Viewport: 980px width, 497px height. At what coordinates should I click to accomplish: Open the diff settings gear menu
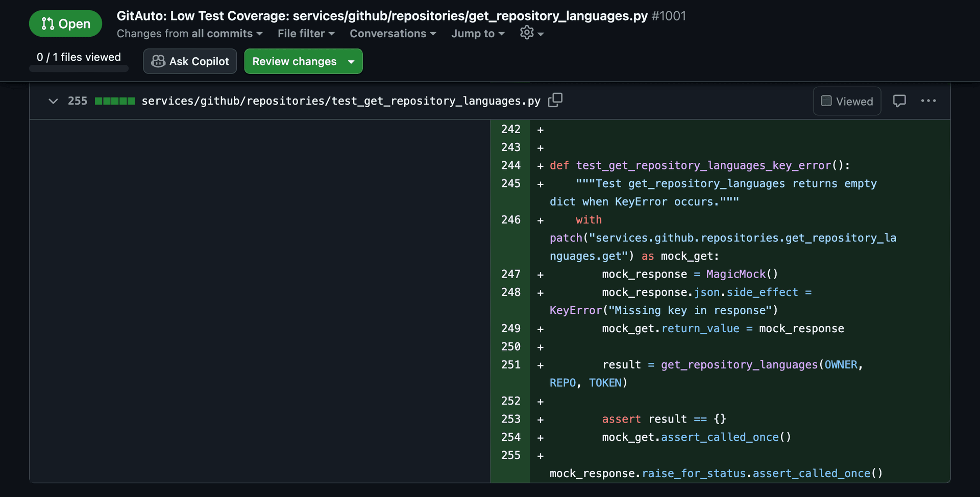pos(532,33)
